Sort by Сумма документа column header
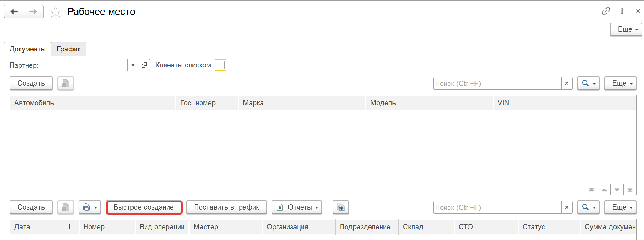This screenshot has width=644, height=240. pyautogui.click(x=608, y=227)
